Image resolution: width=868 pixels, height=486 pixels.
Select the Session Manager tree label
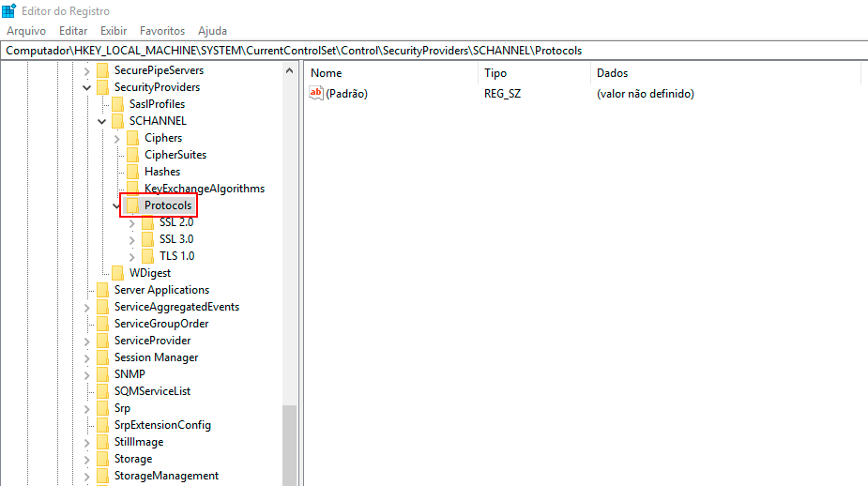pos(156,357)
